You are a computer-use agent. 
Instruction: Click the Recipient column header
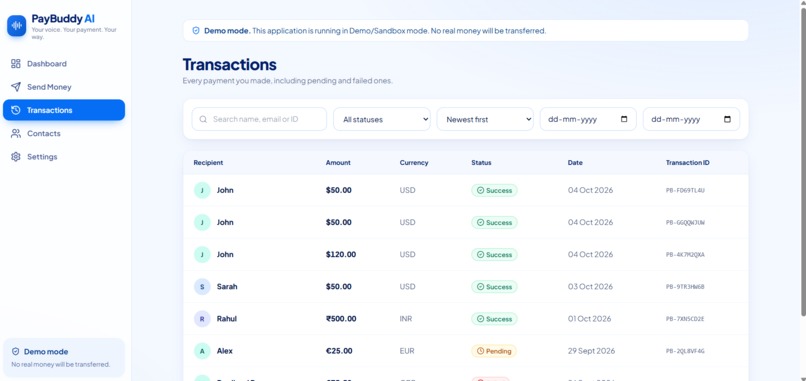[x=208, y=162]
